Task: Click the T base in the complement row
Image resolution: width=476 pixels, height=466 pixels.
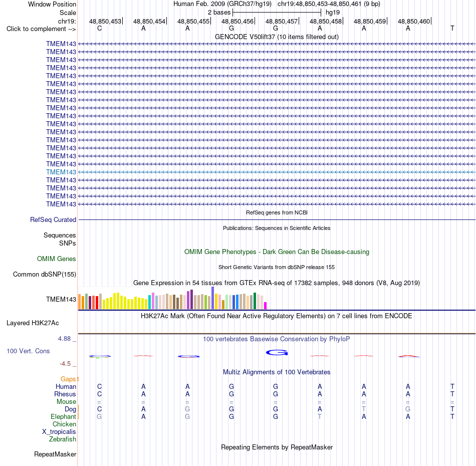Action: [x=452, y=28]
